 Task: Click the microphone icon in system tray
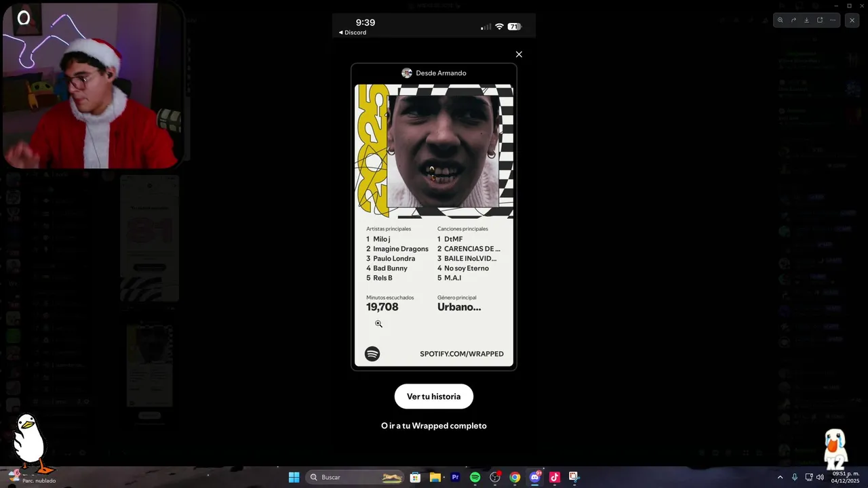click(794, 477)
